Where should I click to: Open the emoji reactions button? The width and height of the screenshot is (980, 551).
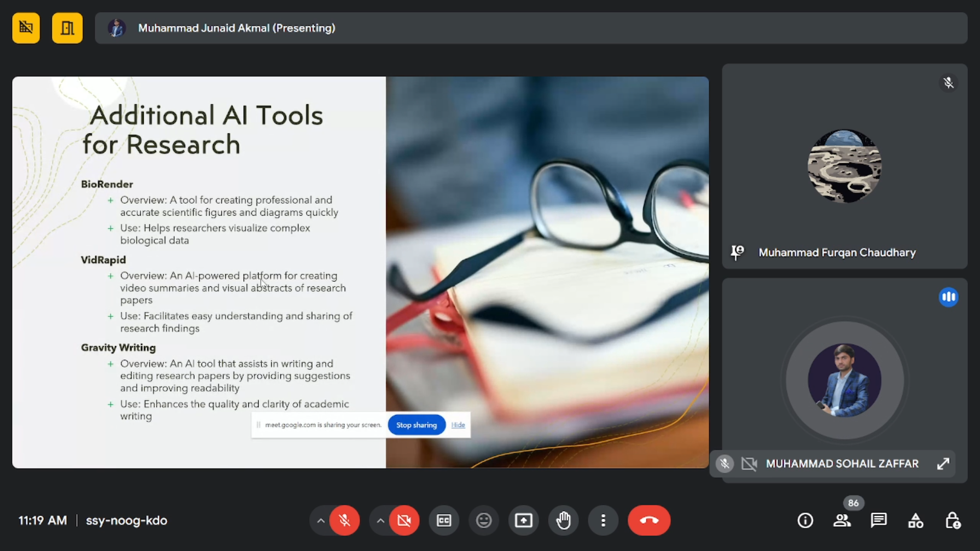point(484,520)
